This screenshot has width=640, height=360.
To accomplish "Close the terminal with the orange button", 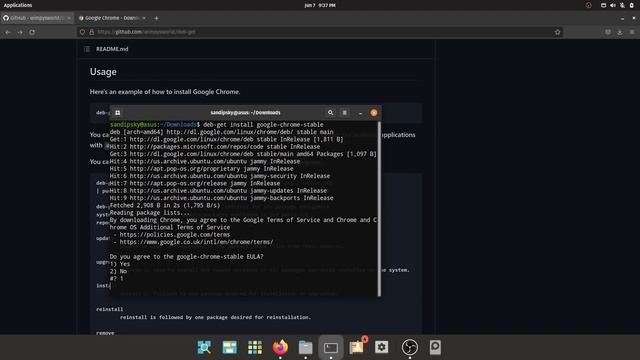I will pyautogui.click(x=374, y=113).
